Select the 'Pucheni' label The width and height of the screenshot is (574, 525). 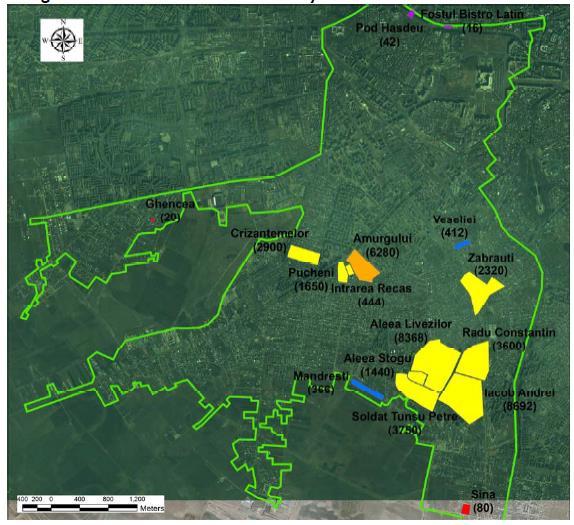coord(311,273)
